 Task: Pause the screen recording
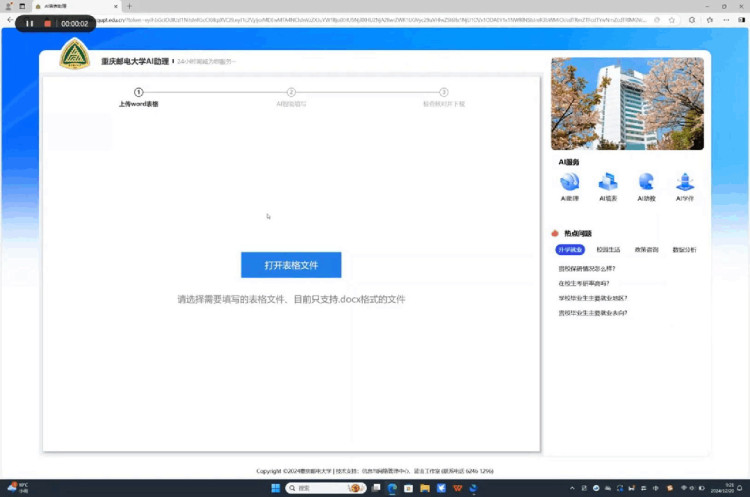(29, 23)
